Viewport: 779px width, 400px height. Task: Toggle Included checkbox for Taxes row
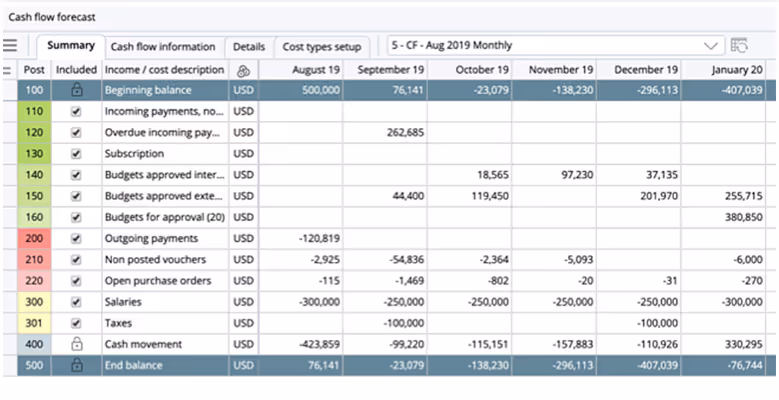point(76,323)
